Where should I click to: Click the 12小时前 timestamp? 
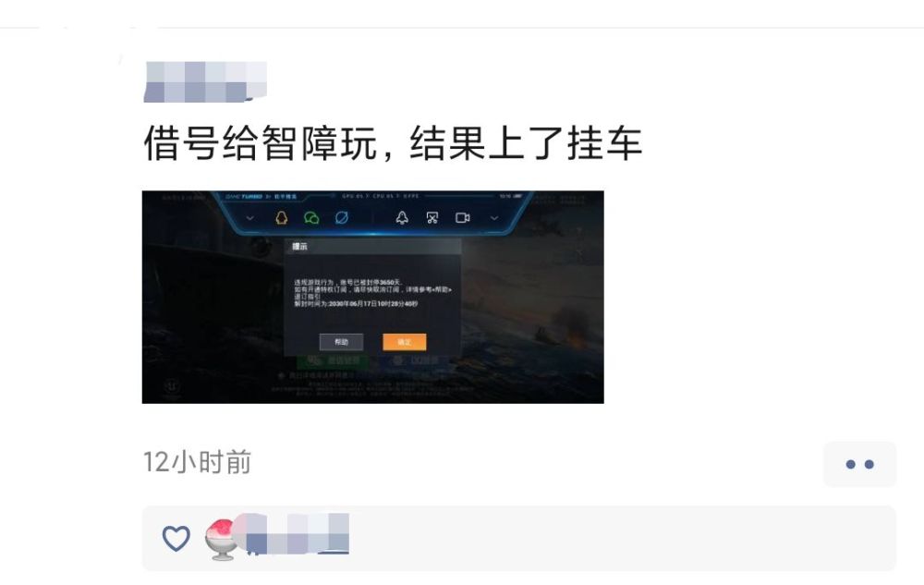tap(198, 462)
